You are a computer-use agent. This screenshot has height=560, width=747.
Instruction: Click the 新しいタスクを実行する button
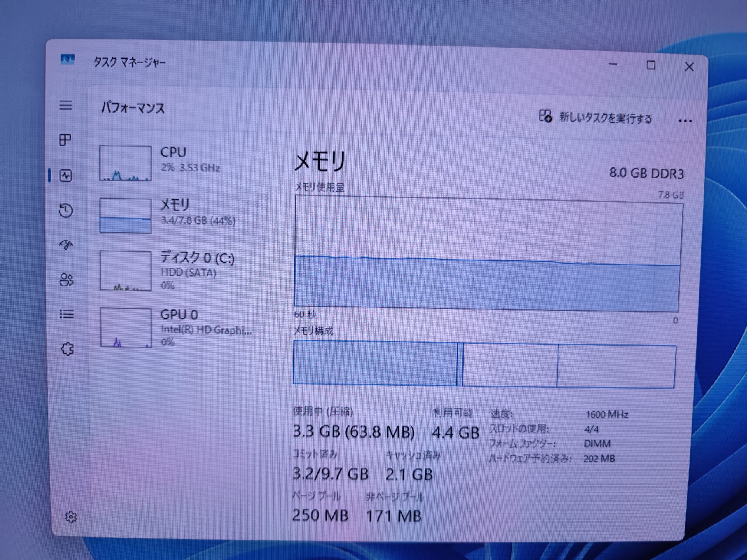(x=595, y=118)
